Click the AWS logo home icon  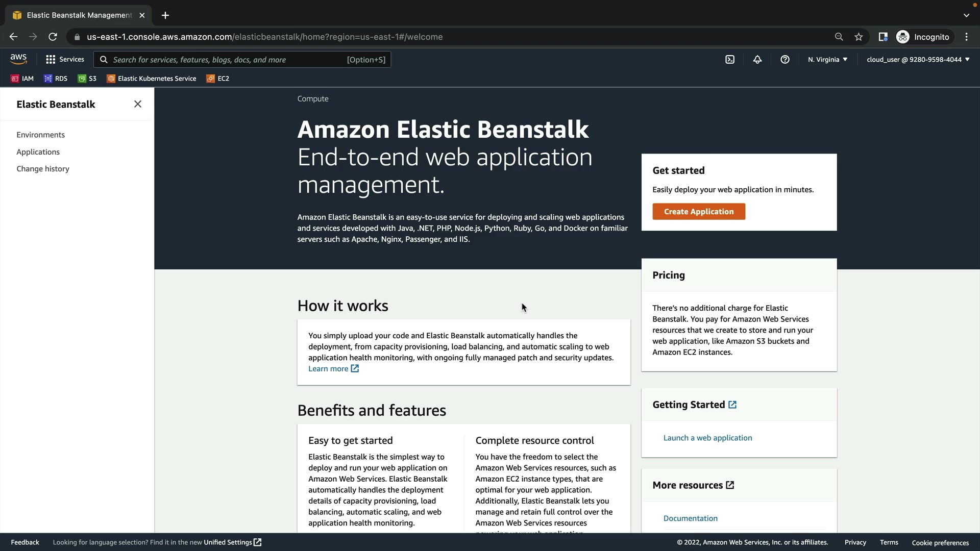point(18,59)
